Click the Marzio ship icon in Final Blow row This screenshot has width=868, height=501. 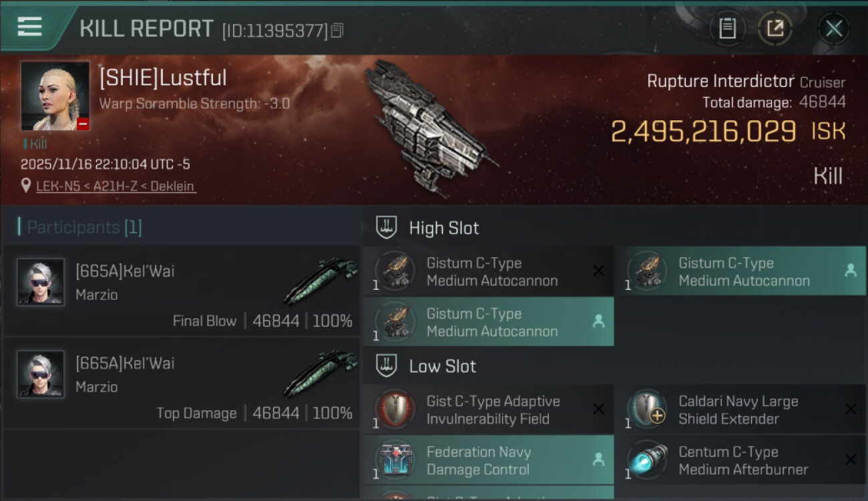pyautogui.click(x=319, y=282)
